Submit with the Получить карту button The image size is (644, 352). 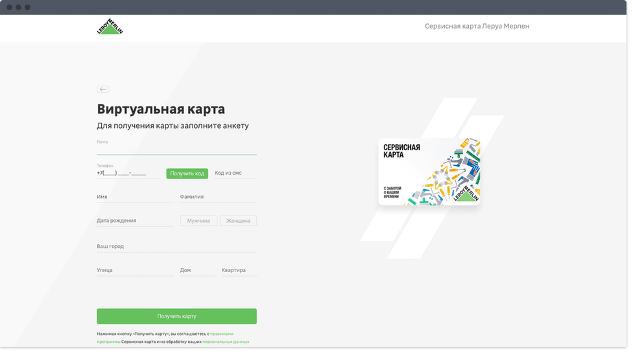176,316
